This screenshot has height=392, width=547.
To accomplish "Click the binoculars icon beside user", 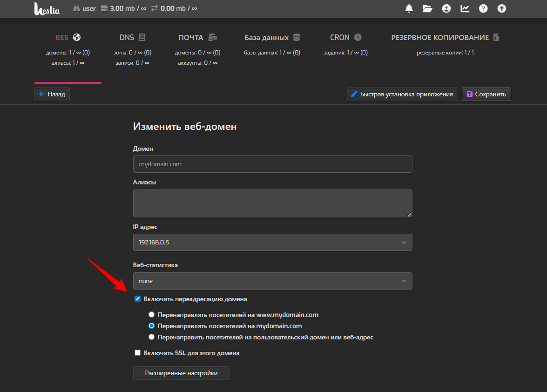I will (x=76, y=8).
